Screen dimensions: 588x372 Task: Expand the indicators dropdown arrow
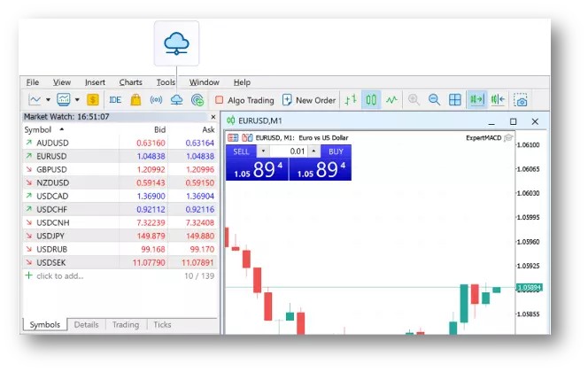point(77,100)
